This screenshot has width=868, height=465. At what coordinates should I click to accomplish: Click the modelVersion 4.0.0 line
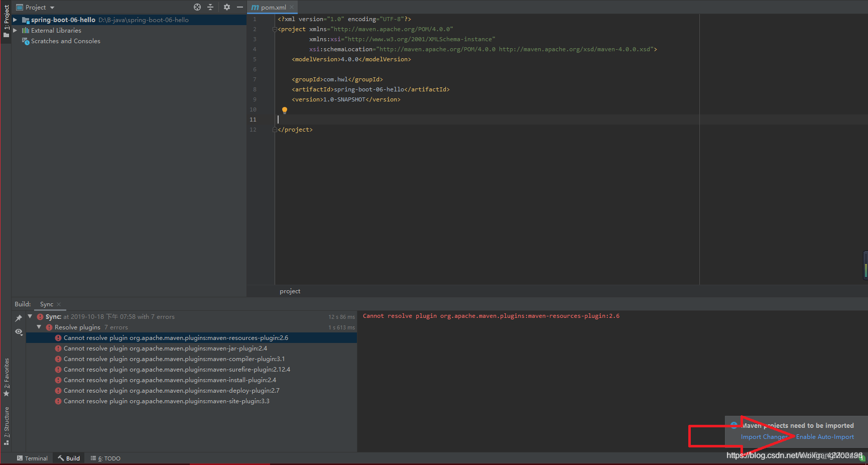point(351,59)
